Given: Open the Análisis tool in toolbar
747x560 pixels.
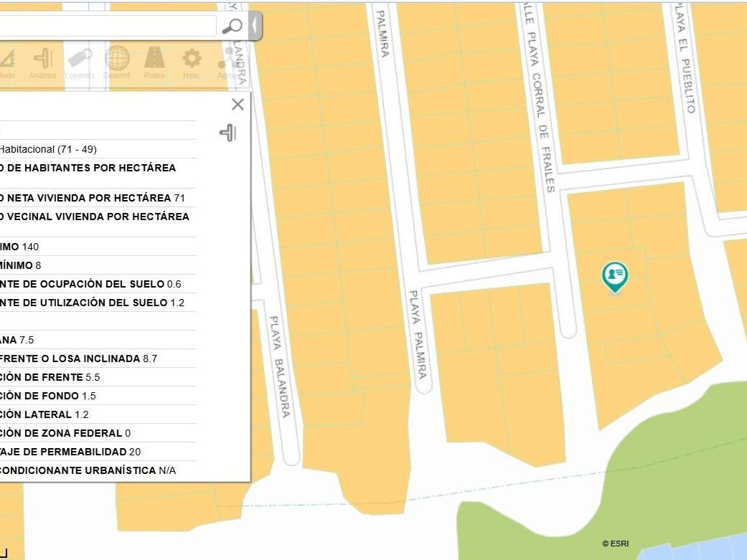Looking at the screenshot, I should click(x=42, y=63).
